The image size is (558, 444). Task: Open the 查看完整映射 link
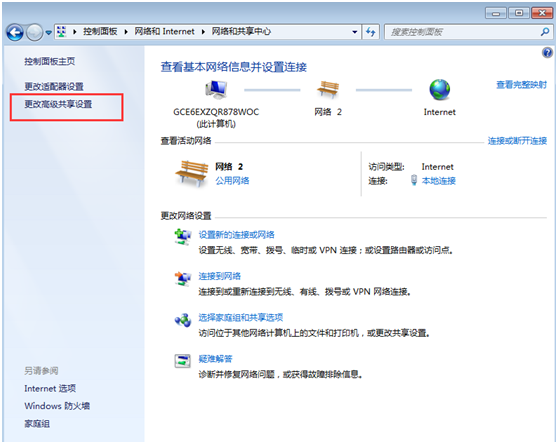tap(521, 85)
